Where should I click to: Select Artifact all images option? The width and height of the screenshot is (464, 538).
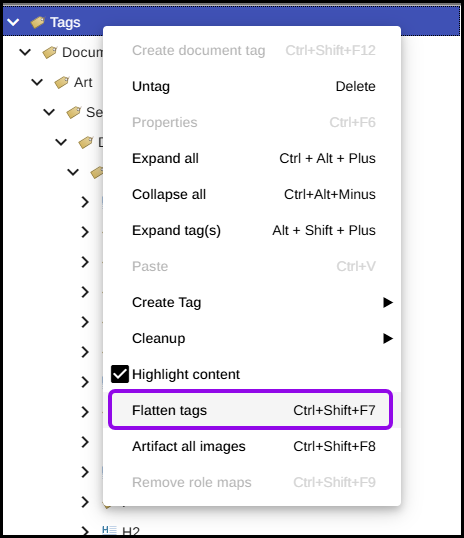252,446
